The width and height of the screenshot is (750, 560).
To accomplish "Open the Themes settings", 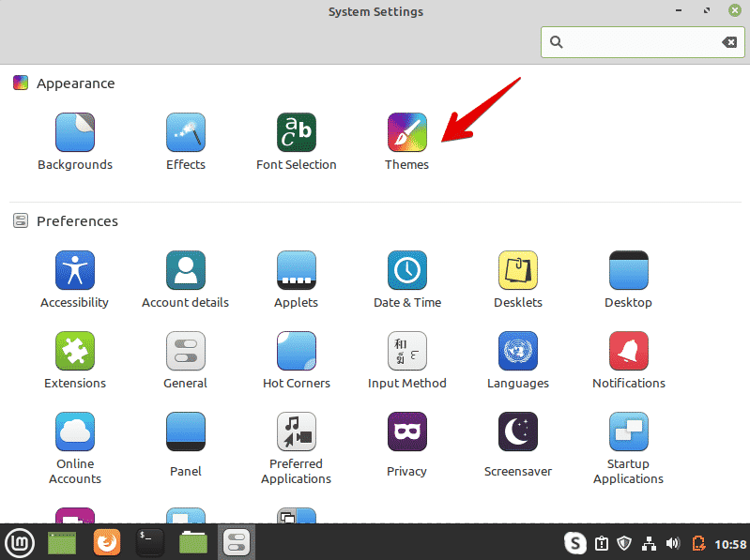I will pyautogui.click(x=407, y=142).
